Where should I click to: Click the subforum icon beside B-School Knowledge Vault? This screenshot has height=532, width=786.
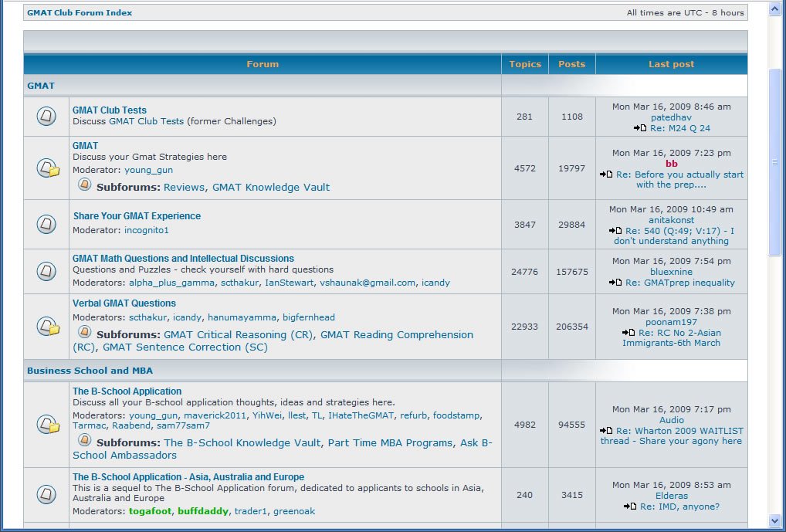pyautogui.click(x=85, y=440)
